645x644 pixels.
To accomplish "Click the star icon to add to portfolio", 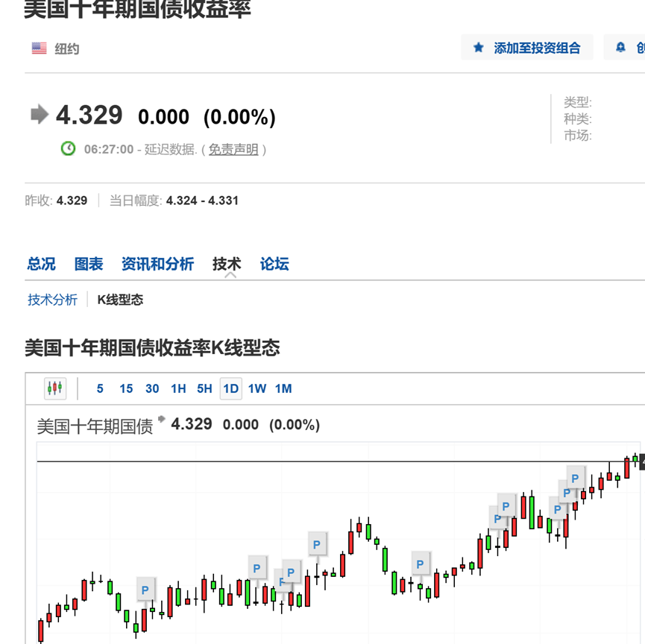I will point(478,48).
